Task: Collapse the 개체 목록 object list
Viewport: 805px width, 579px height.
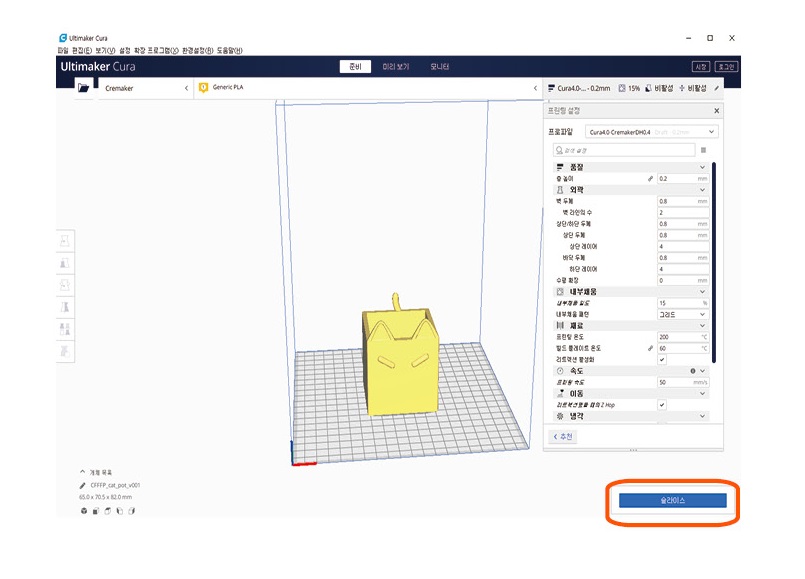Action: point(82,471)
